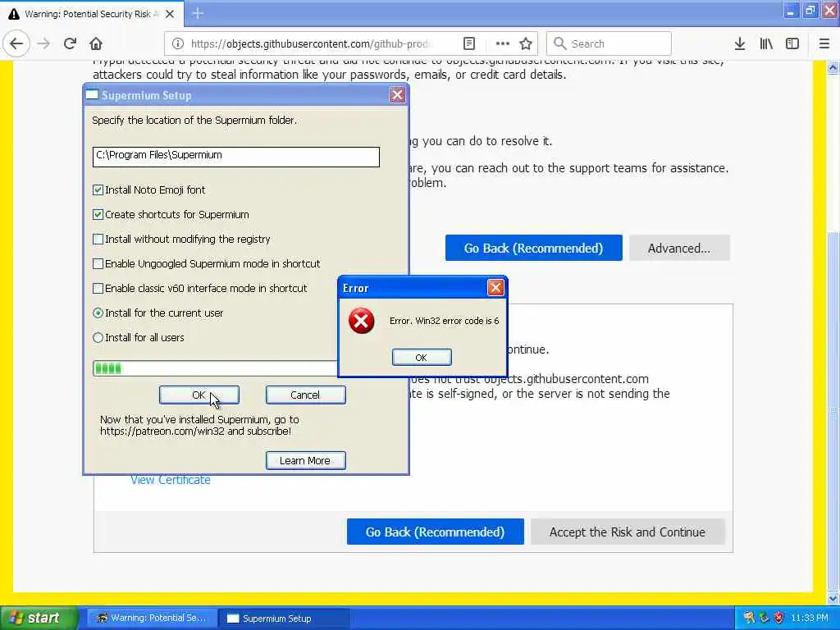The height and width of the screenshot is (630, 840).
Task: Uncheck Install Noto Emoji font
Action: click(98, 189)
